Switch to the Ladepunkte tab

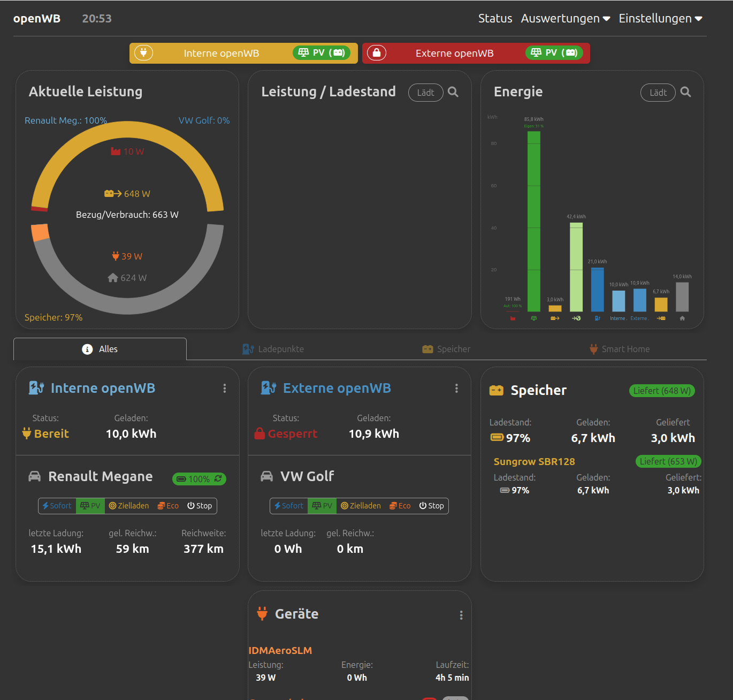click(x=273, y=349)
